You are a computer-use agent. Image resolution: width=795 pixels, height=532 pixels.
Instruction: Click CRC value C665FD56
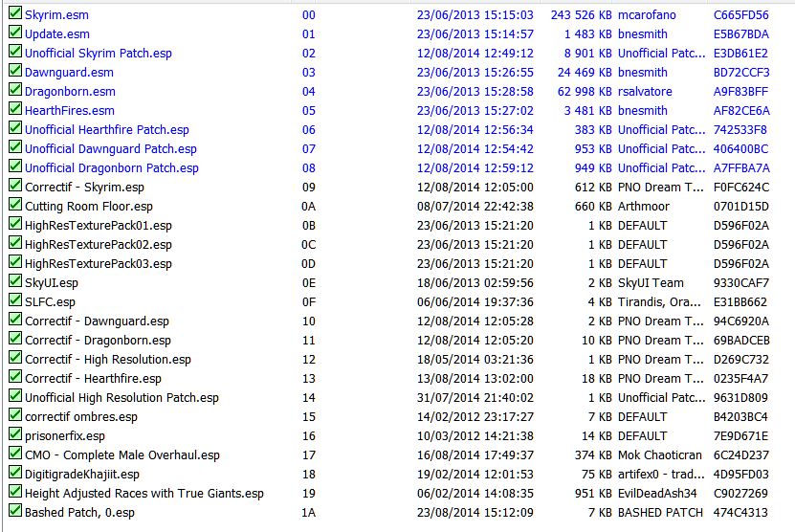(741, 15)
